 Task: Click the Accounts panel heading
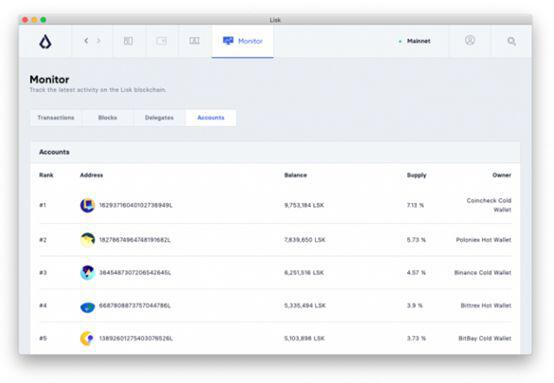(x=54, y=152)
